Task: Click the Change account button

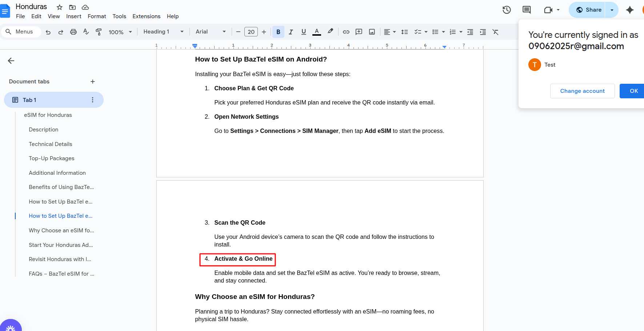Action: click(582, 91)
